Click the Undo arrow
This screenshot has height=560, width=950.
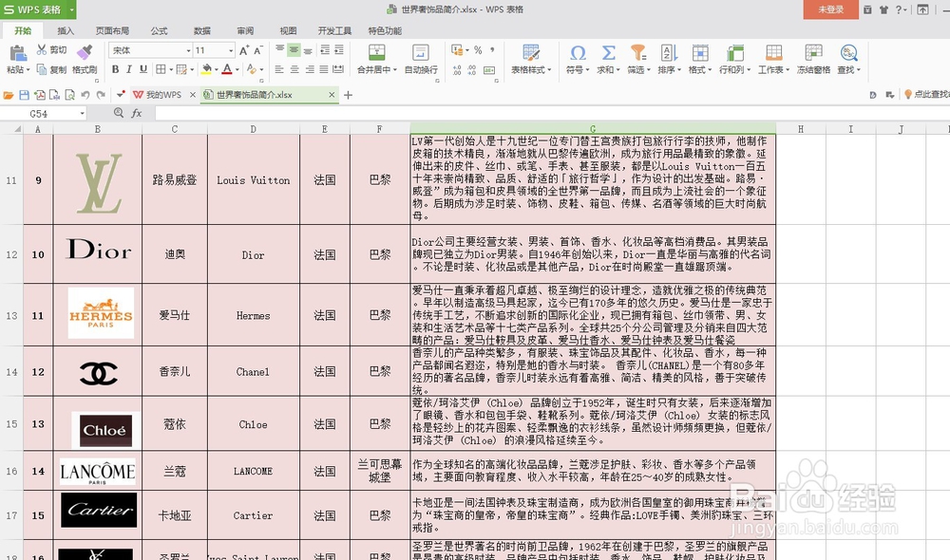point(85,95)
